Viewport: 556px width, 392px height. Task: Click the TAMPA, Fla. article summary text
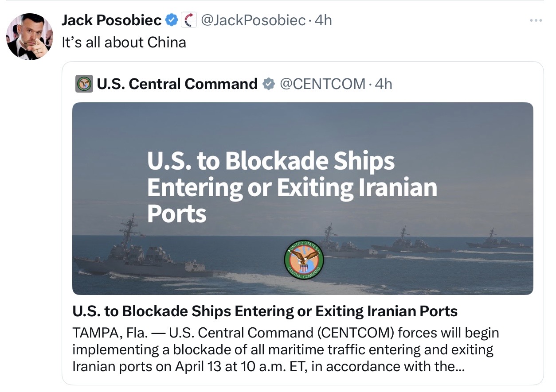point(284,349)
